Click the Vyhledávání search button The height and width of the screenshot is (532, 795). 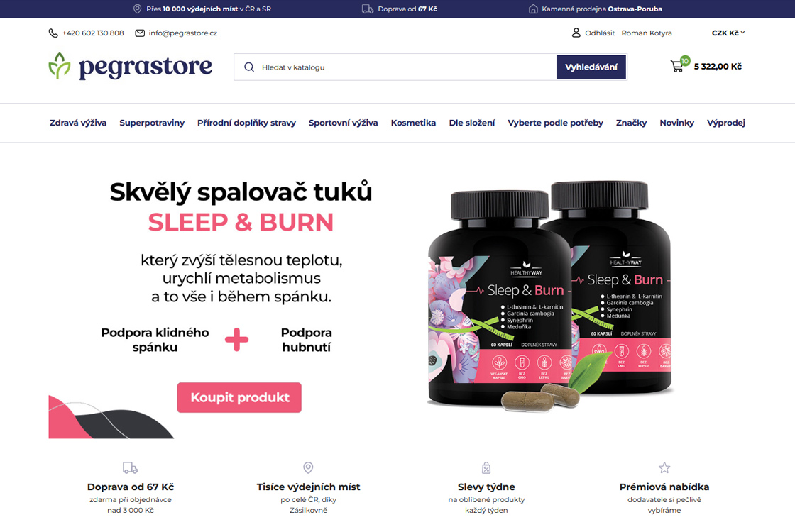pyautogui.click(x=591, y=67)
